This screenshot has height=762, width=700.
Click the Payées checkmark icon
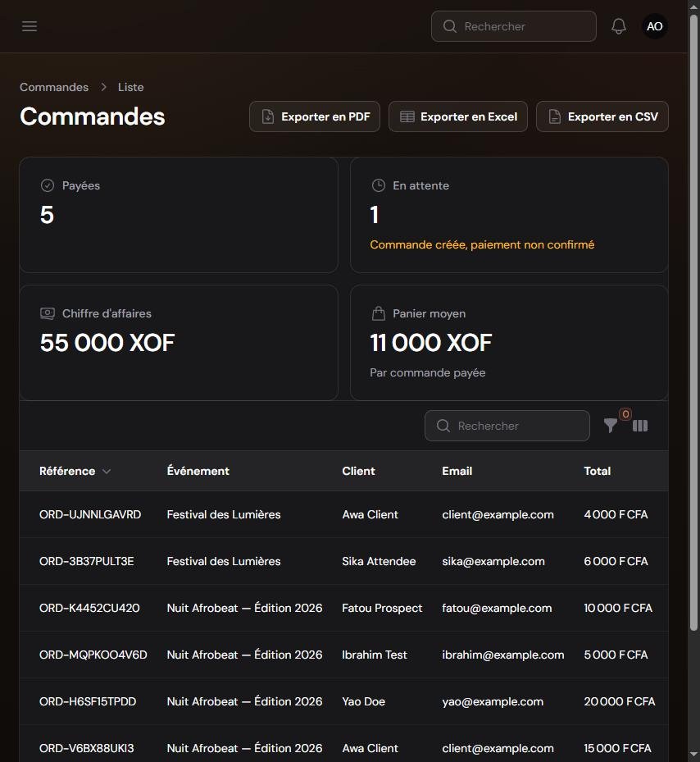tap(47, 185)
